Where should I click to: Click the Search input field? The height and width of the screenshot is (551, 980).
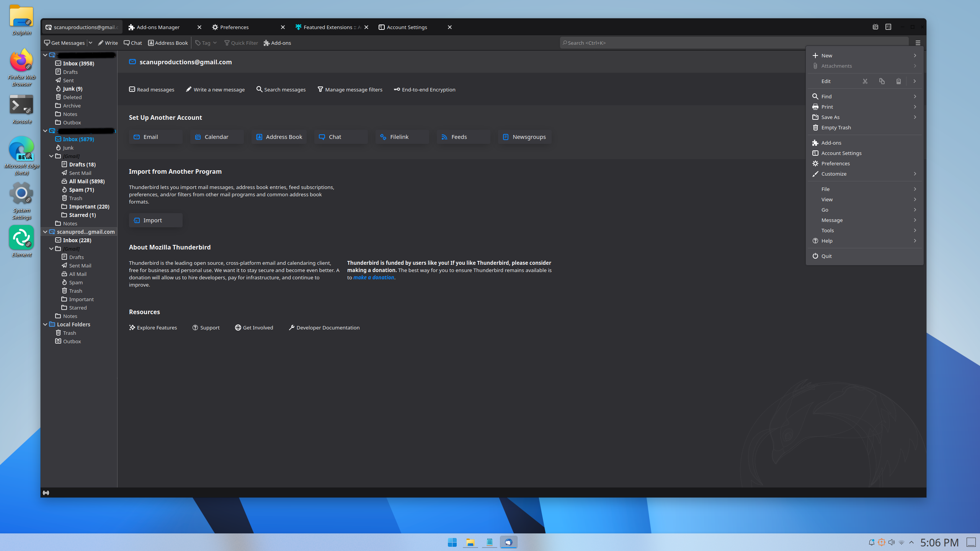tap(734, 42)
